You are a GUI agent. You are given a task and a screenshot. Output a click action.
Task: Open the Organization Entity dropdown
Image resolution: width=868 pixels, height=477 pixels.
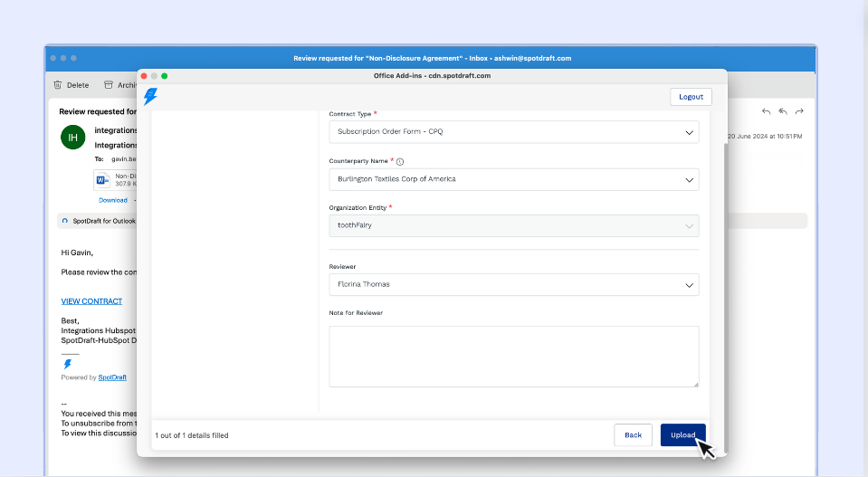tap(513, 225)
